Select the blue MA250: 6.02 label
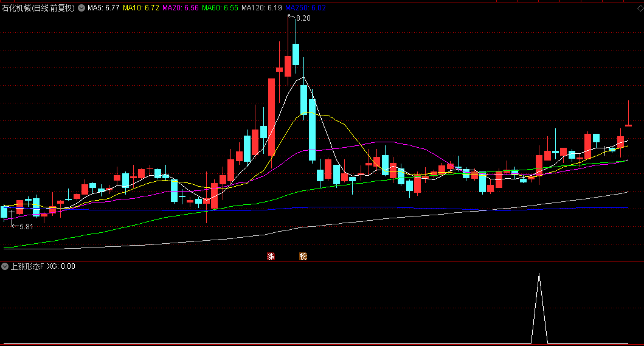The width and height of the screenshot is (644, 346). point(305,8)
